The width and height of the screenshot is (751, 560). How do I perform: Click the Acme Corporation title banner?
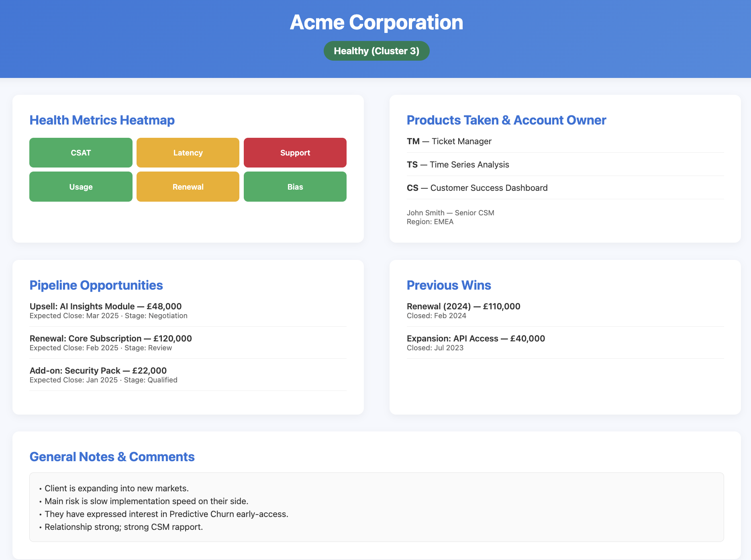(376, 22)
